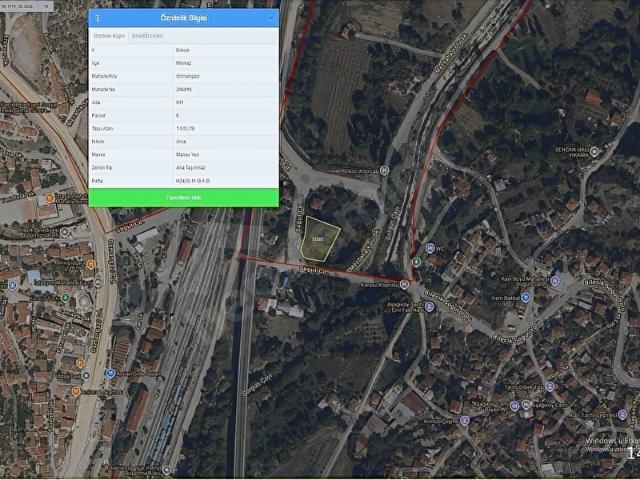Click the Sorgun Çayı river label
This screenshot has height=480, width=640.
[x=257, y=385]
